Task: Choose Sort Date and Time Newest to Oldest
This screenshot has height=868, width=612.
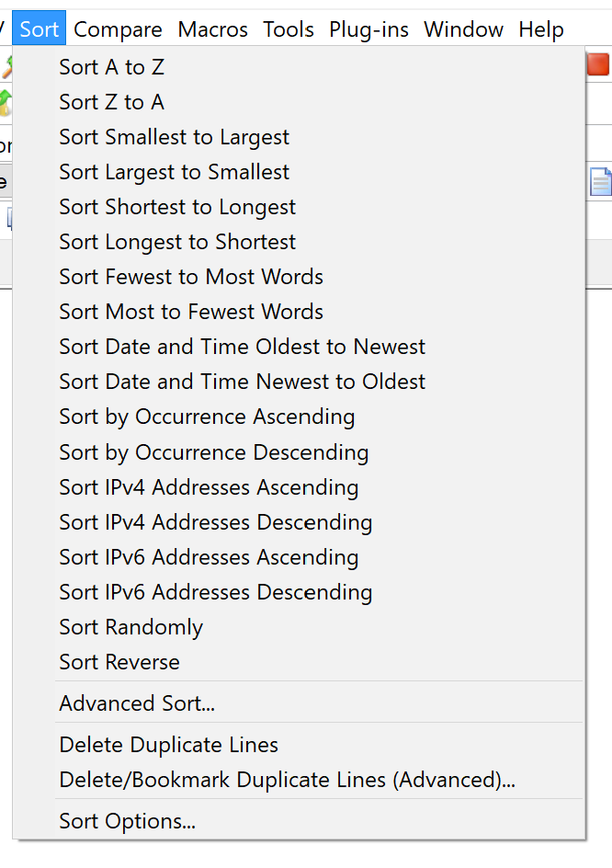Action: (299, 382)
